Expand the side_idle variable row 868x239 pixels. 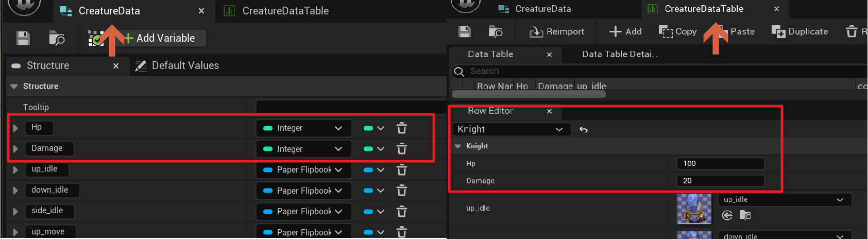(15, 212)
